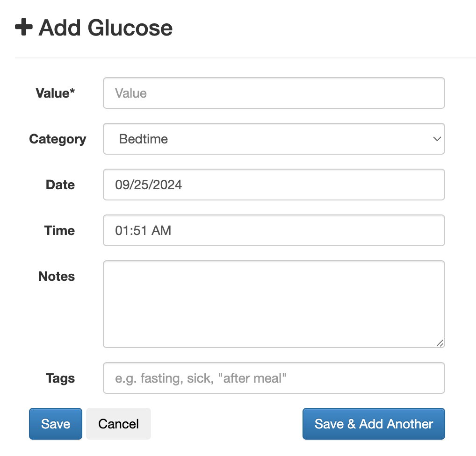Open the Category select showing Bedtime
Screen dimensions: 476x456
[x=274, y=139]
